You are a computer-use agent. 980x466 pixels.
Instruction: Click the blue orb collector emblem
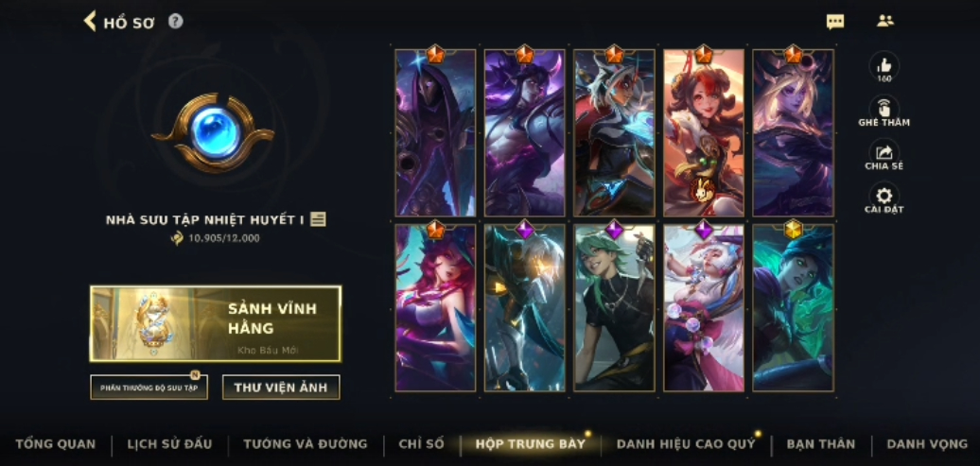215,133
